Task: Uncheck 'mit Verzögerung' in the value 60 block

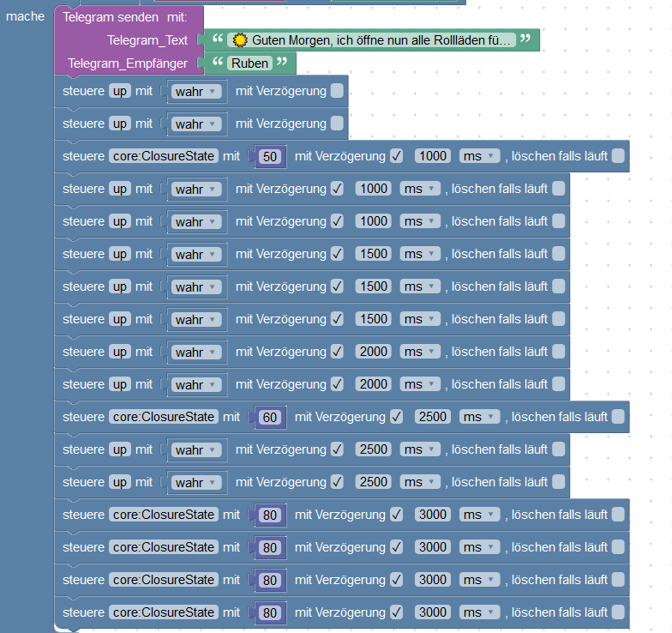Action: pyautogui.click(x=396, y=417)
